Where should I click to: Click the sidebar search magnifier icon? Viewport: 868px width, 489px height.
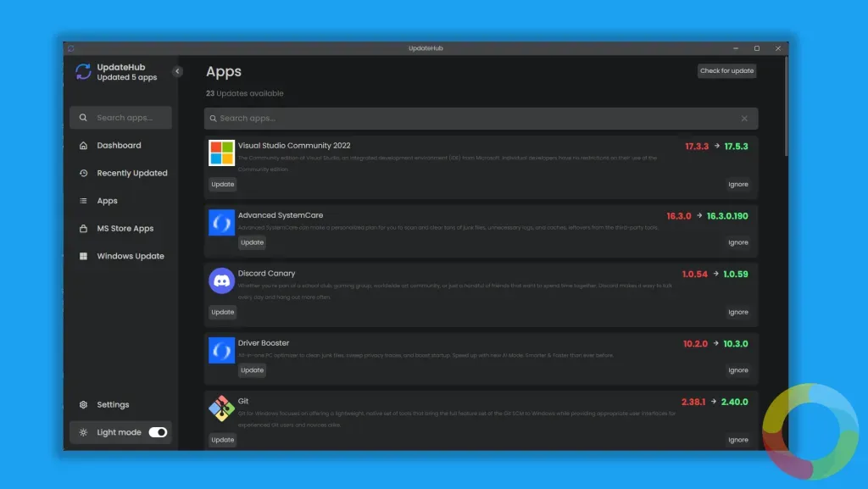click(83, 117)
